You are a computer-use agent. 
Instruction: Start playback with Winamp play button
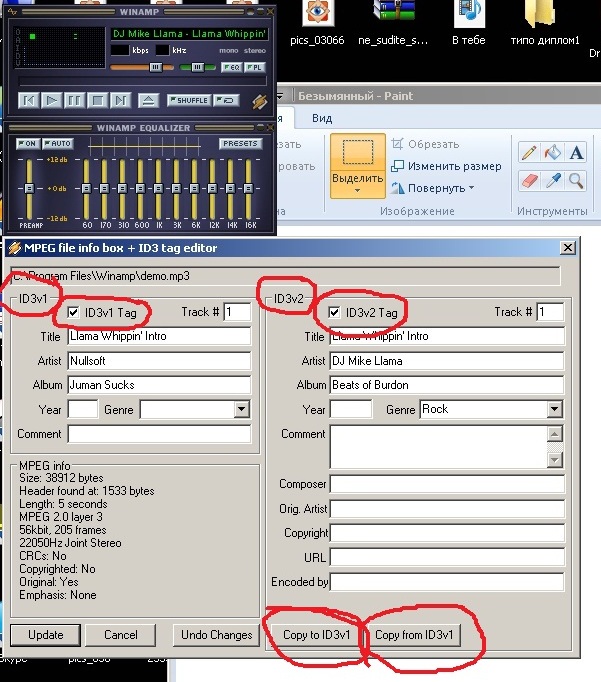51,101
